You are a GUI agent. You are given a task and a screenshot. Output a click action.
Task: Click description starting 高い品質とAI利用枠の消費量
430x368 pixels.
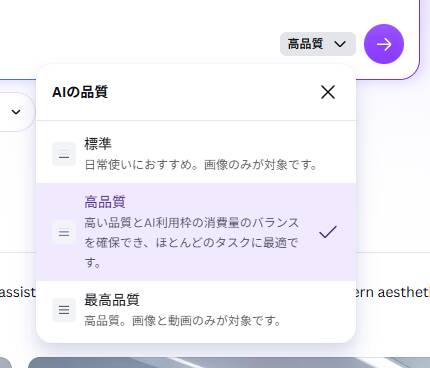point(192,243)
